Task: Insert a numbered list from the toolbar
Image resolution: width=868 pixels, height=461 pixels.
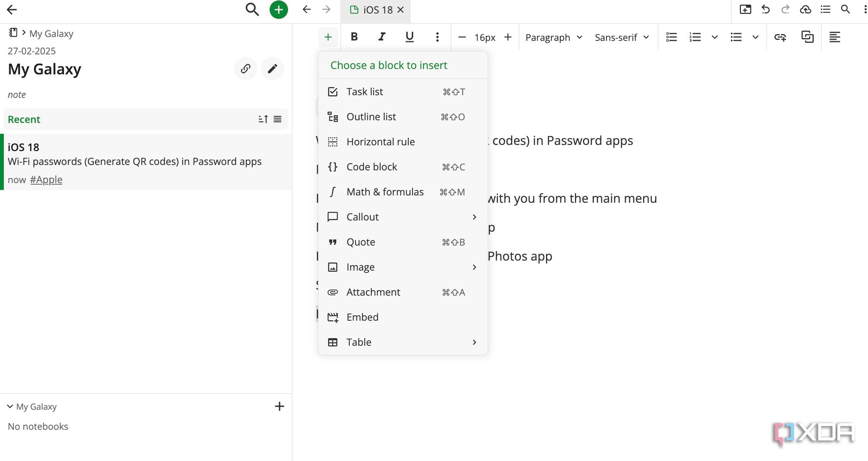Action: pos(695,37)
